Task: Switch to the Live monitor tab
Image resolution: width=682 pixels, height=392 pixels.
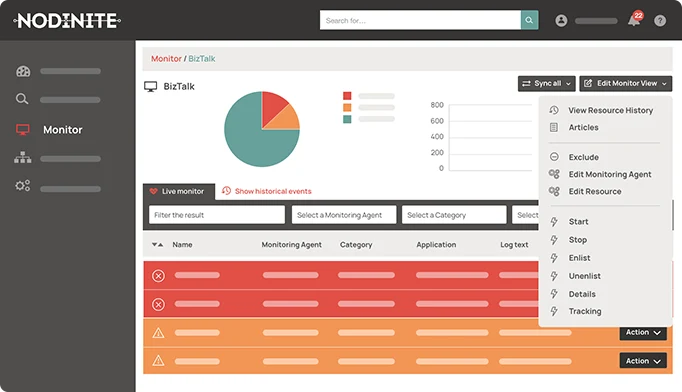Action: pos(179,191)
